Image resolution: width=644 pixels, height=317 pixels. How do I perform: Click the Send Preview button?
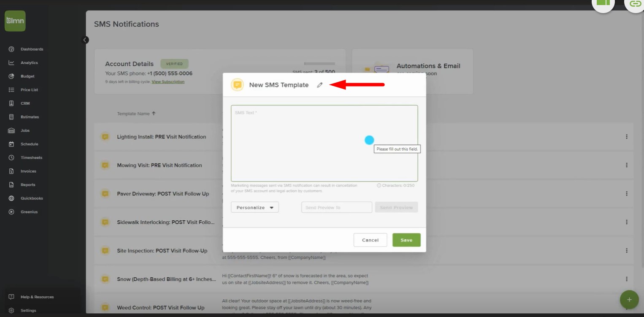tap(396, 207)
